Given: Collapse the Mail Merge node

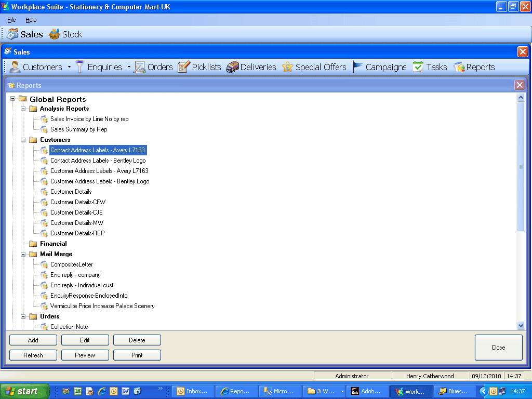Looking at the screenshot, I should click(x=23, y=254).
